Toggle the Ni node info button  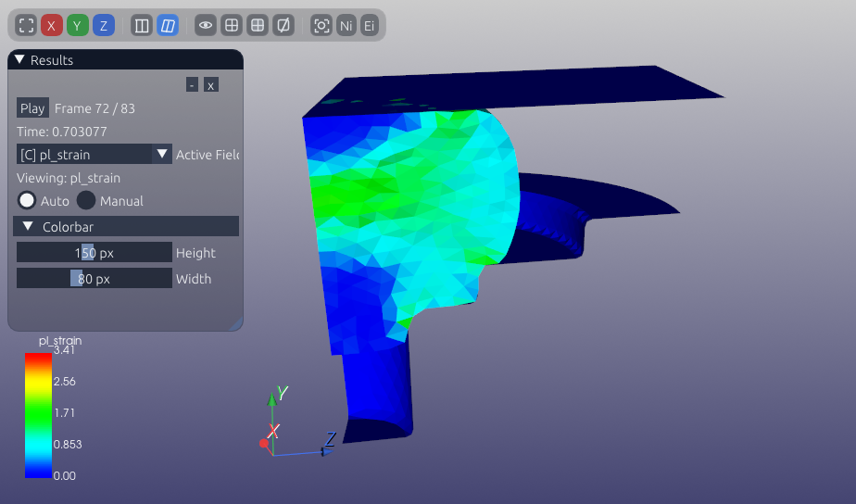[346, 25]
